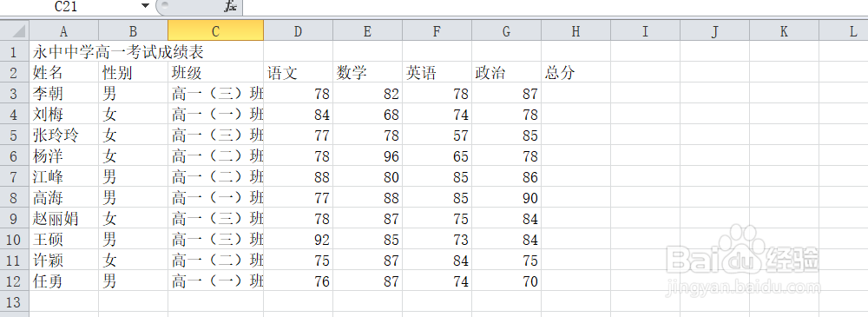This screenshot has height=317, width=868.
Task: Select column A header
Action: click(x=63, y=31)
